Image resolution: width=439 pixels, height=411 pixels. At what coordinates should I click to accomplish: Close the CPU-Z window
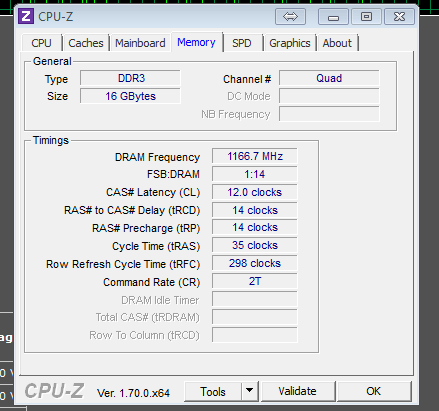[x=399, y=17]
